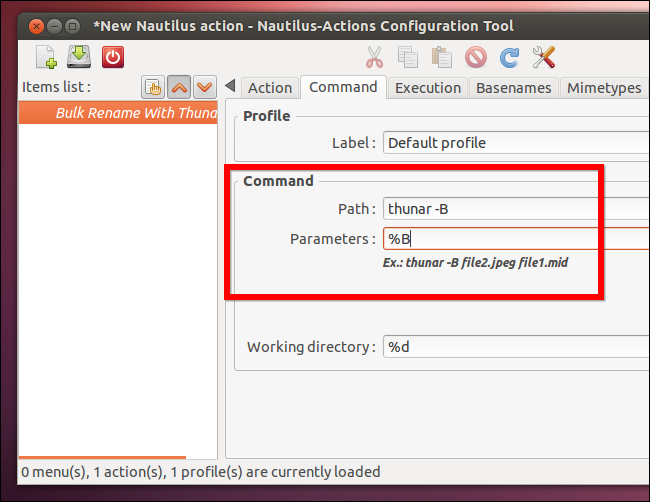Click the Parameters field containing %B
The height and width of the screenshot is (502, 650).
coord(516,239)
